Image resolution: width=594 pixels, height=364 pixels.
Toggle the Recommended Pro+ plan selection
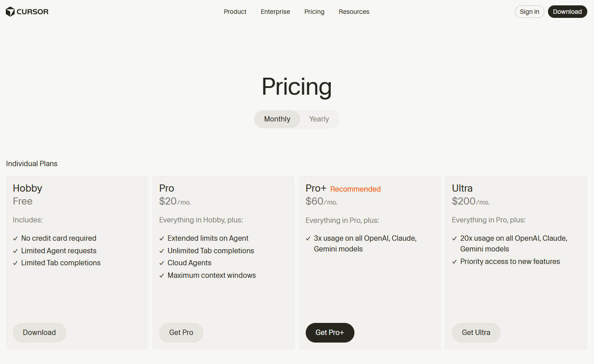355,189
